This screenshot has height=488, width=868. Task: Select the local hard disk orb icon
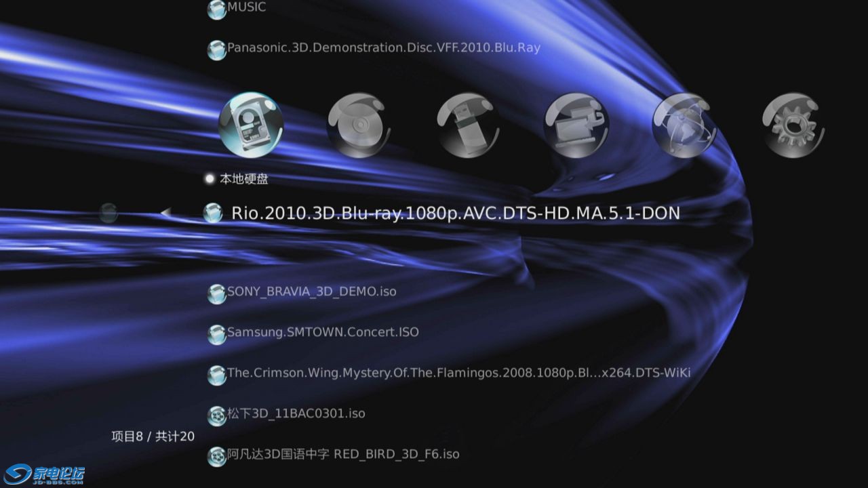(251, 125)
